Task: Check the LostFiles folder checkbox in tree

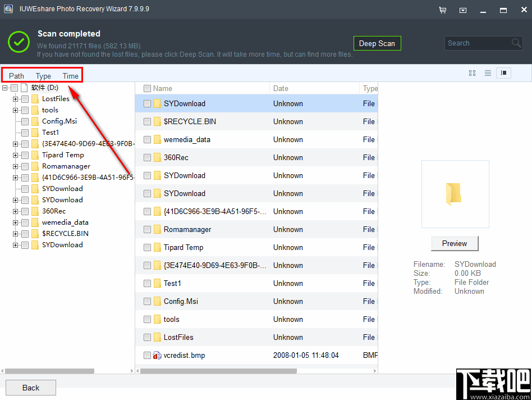Action: click(x=25, y=98)
